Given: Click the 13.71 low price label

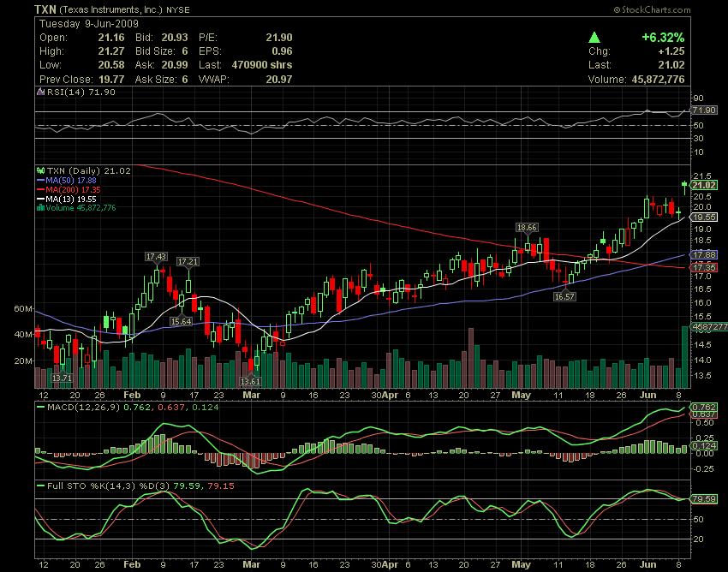Looking at the screenshot, I should click(62, 378).
